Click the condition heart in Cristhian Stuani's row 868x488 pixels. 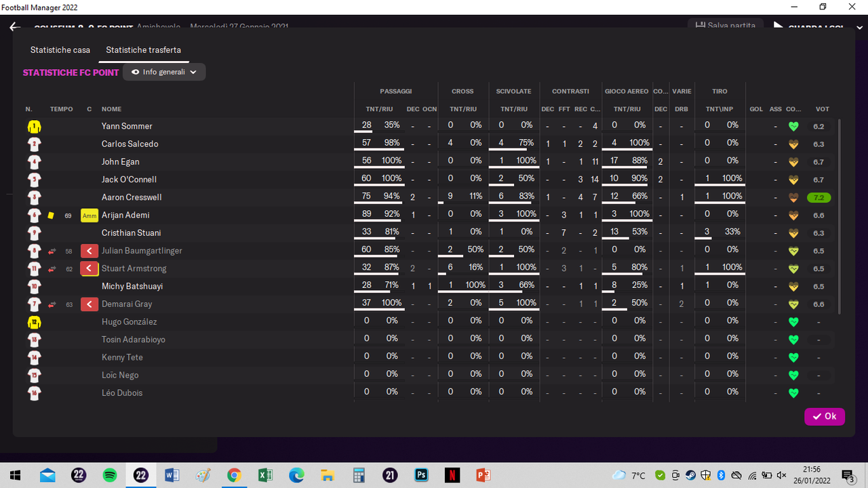tap(793, 233)
